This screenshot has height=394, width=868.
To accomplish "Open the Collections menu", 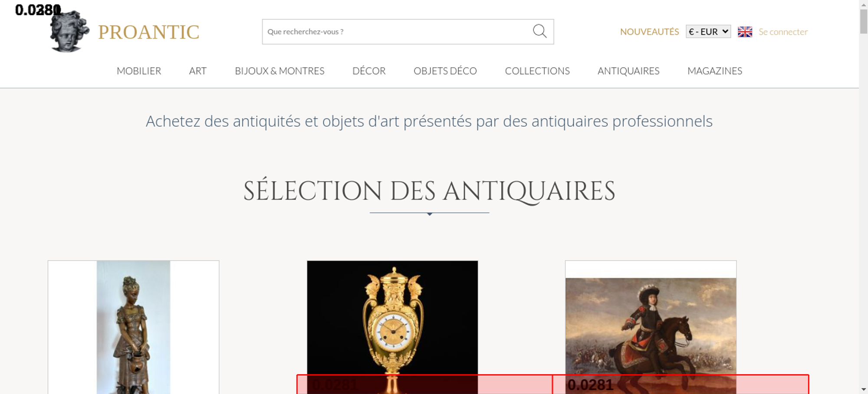I will [537, 71].
